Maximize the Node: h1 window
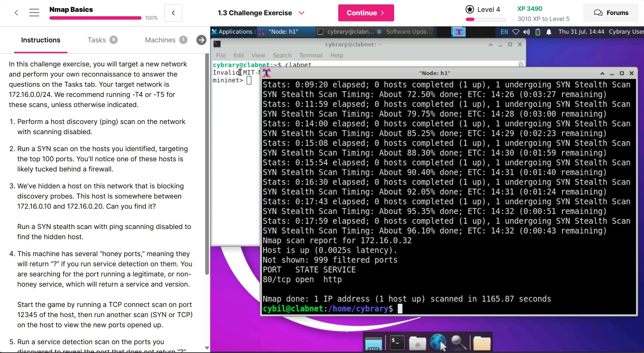Image resolution: width=644 pixels, height=353 pixels. point(622,73)
